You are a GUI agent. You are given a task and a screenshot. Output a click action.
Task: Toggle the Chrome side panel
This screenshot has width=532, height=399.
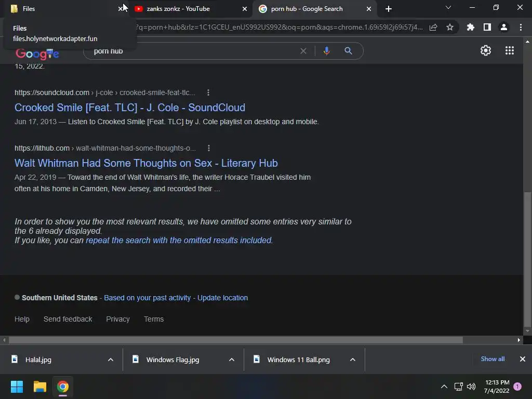pyautogui.click(x=487, y=27)
